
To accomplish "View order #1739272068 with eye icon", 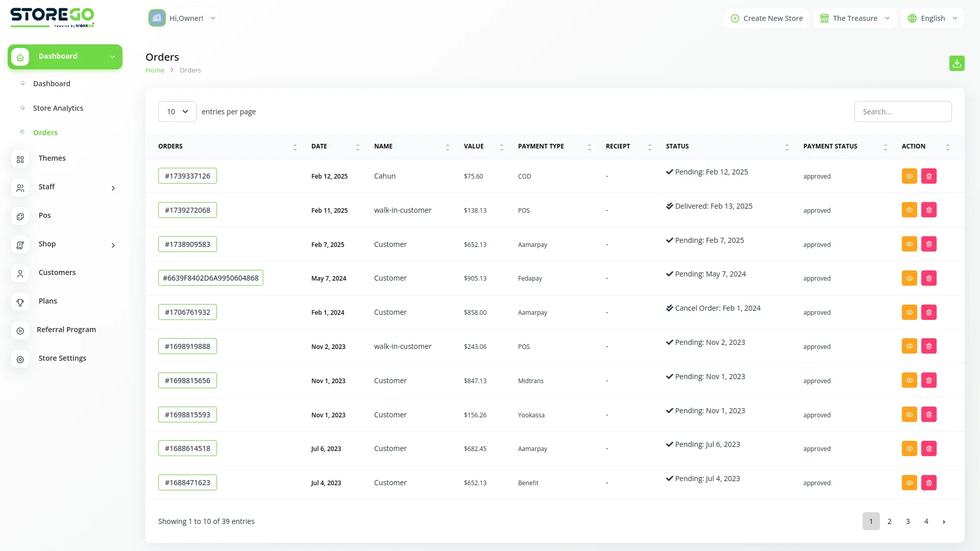I will (x=909, y=210).
